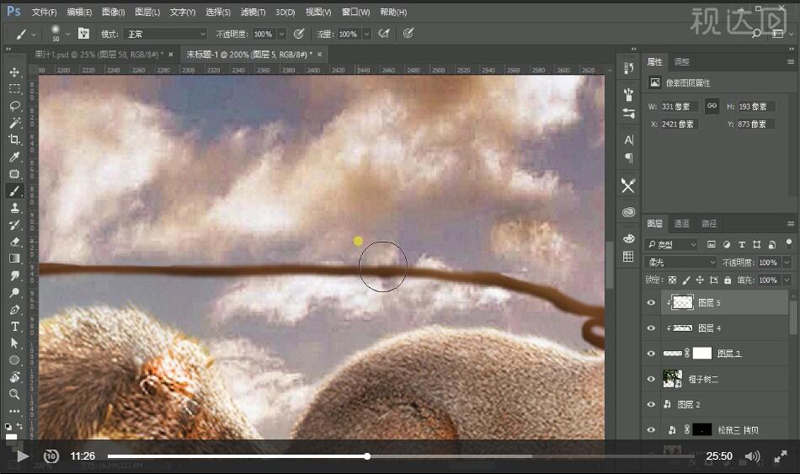Hide the 橙子树二 layer
The width and height of the screenshot is (800, 474).
[x=651, y=379]
